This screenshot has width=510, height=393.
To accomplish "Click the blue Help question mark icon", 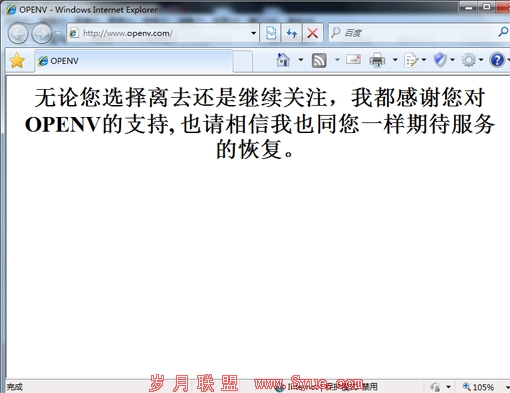I will (x=497, y=60).
